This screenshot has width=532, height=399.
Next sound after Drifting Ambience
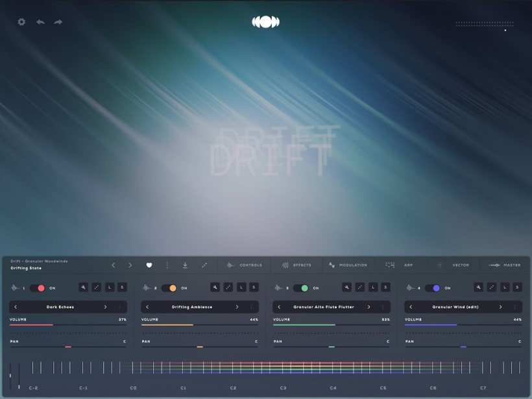pos(237,307)
